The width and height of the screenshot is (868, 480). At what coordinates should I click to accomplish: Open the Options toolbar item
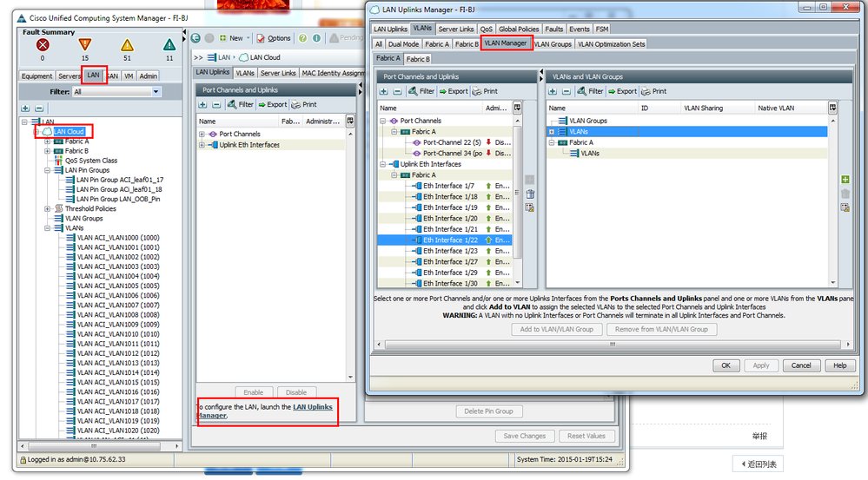click(x=274, y=38)
